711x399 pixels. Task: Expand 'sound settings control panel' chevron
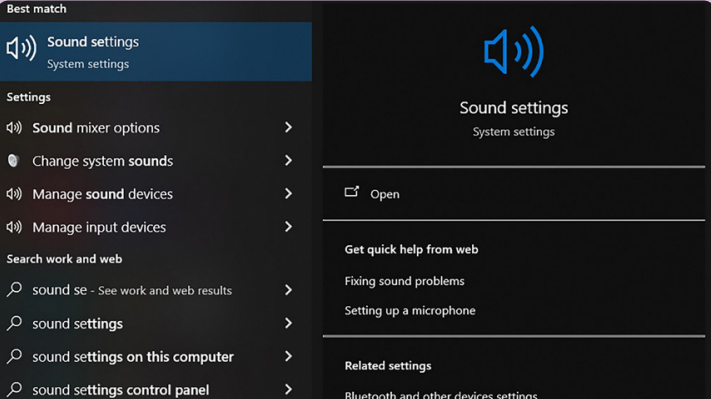pyautogui.click(x=288, y=389)
